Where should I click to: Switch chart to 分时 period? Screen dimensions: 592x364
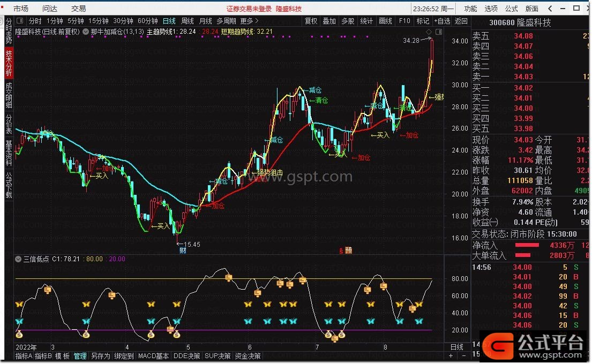point(35,21)
